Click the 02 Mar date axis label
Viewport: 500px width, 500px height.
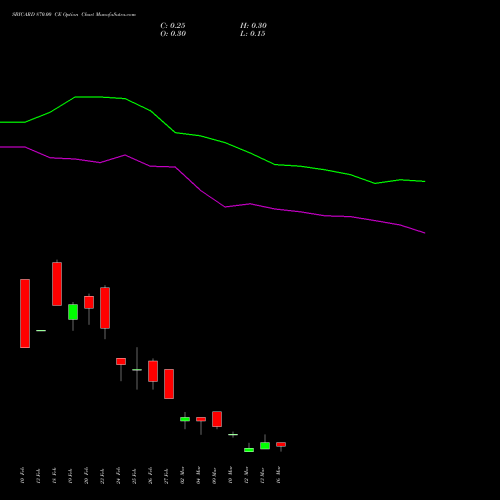(182, 476)
